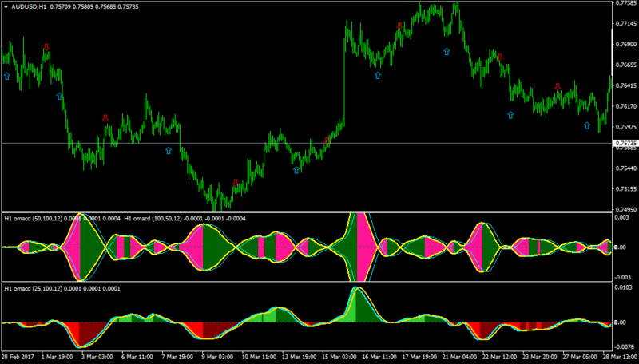Select the AUDUSD,H1 chart title text

(29, 7)
